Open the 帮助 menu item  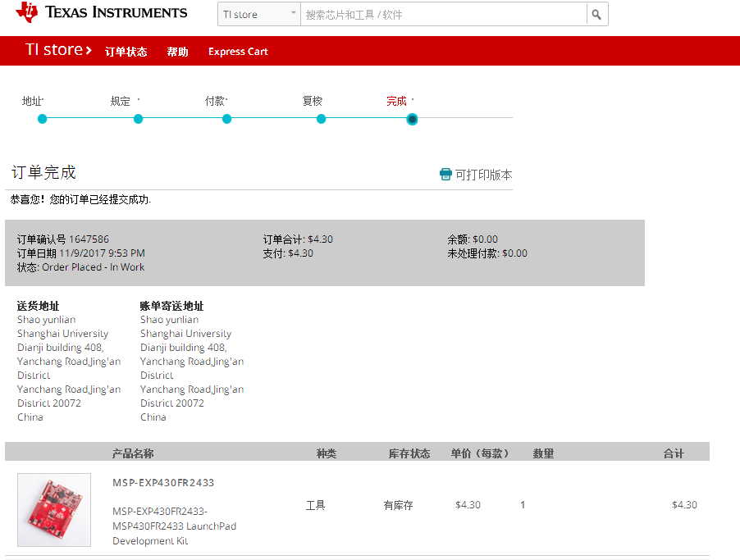(x=177, y=52)
